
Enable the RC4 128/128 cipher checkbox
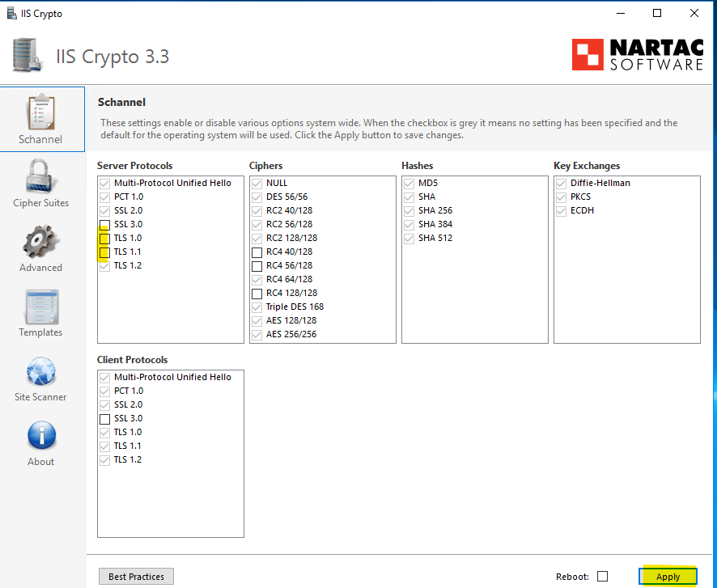[257, 294]
